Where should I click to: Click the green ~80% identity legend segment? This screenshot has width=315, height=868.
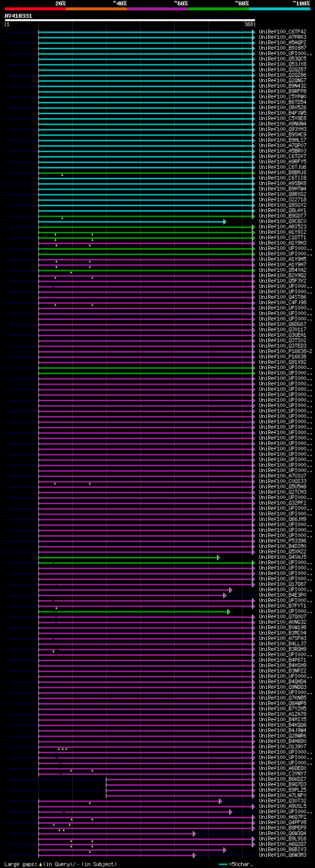pyautogui.click(x=218, y=8)
